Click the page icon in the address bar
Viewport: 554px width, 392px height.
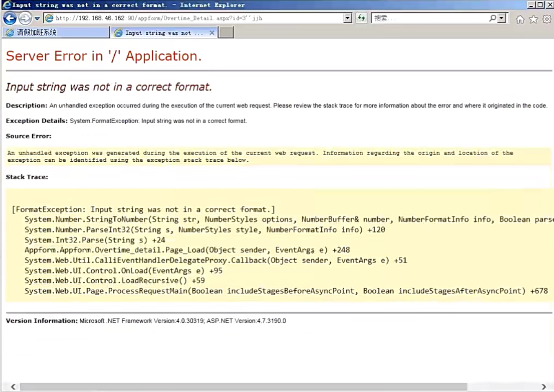pos(49,18)
